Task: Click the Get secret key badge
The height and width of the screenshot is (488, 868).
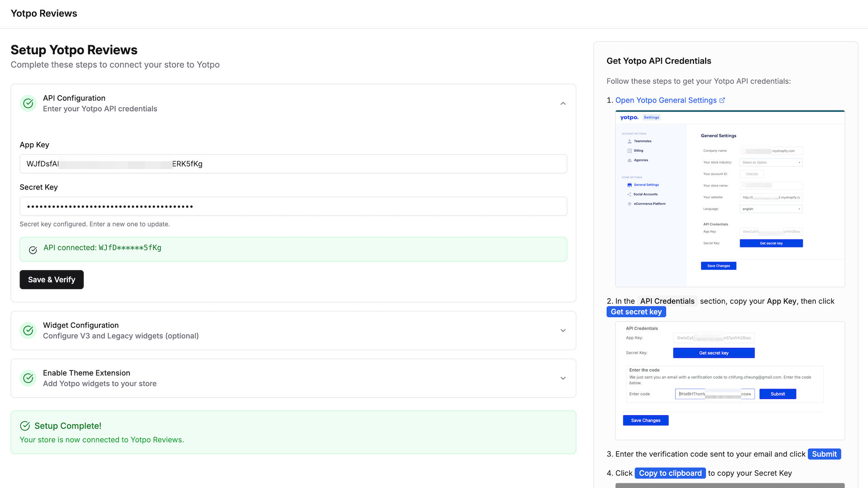Action: [x=636, y=312]
